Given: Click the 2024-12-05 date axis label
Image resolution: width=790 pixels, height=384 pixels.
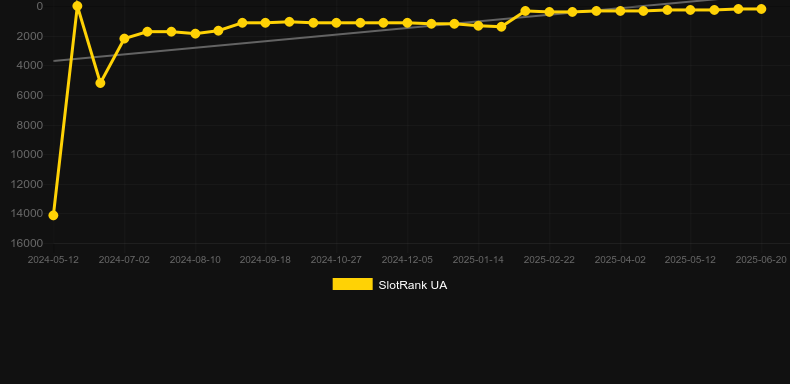Looking at the screenshot, I should pos(407,260).
